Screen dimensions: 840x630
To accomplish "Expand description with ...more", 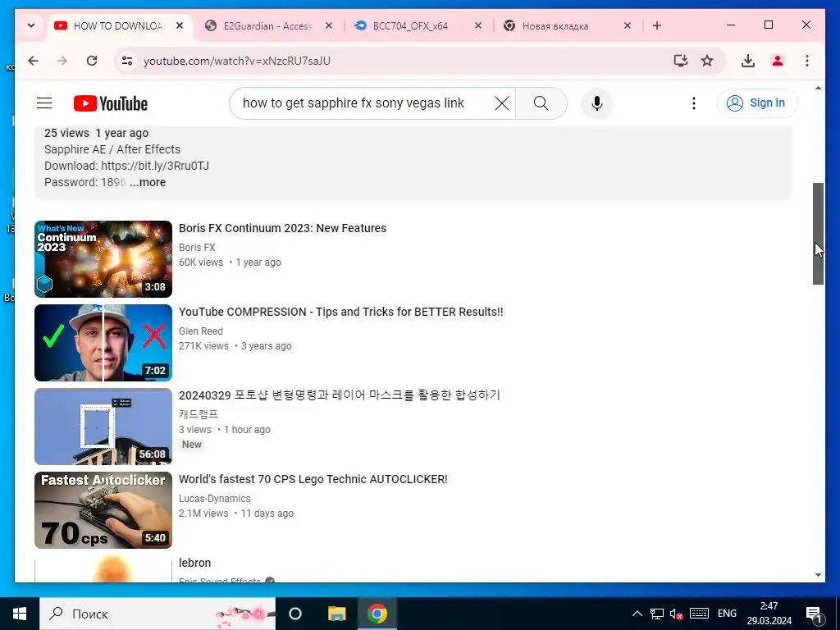I will click(148, 182).
